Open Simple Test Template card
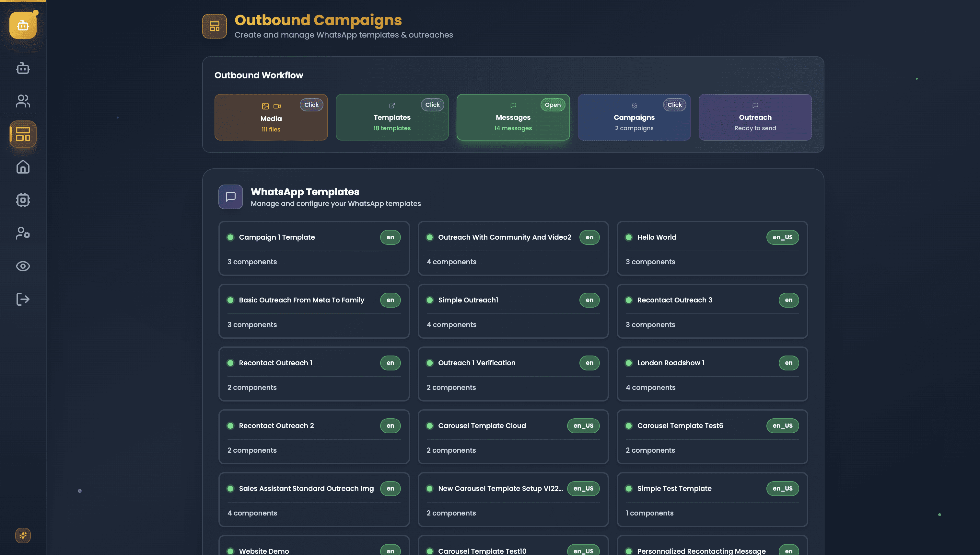This screenshot has height=555, width=980. click(x=712, y=499)
